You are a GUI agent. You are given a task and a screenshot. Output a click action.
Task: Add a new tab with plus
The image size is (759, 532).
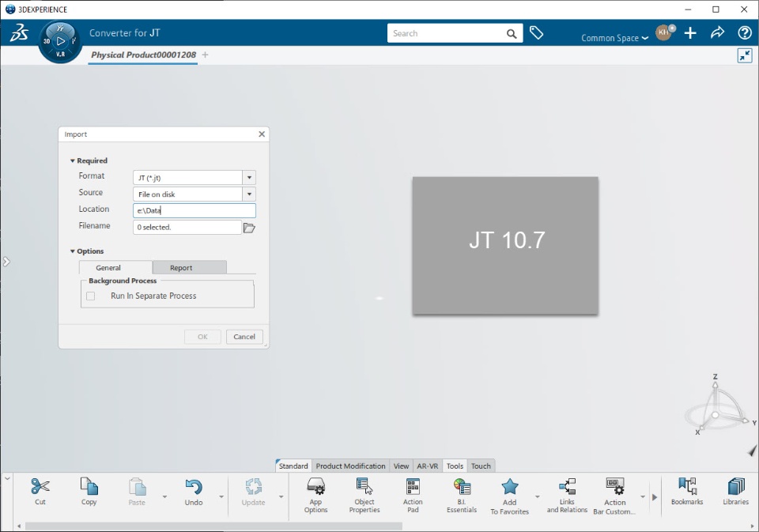206,55
